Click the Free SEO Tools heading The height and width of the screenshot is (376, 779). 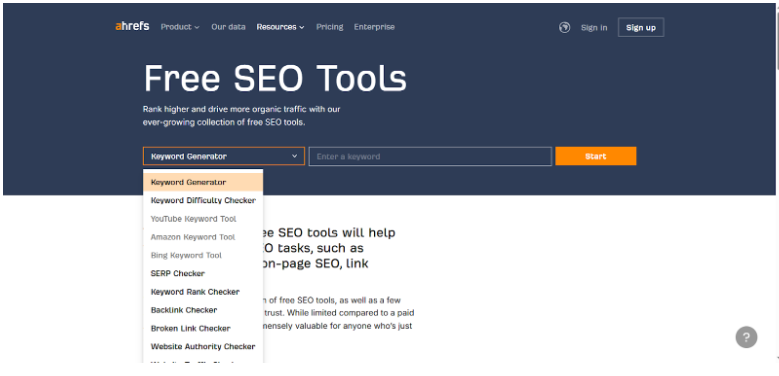tap(275, 79)
